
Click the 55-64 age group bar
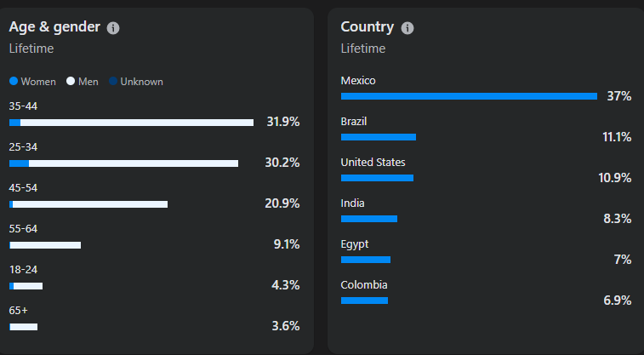pyautogui.click(x=45, y=245)
